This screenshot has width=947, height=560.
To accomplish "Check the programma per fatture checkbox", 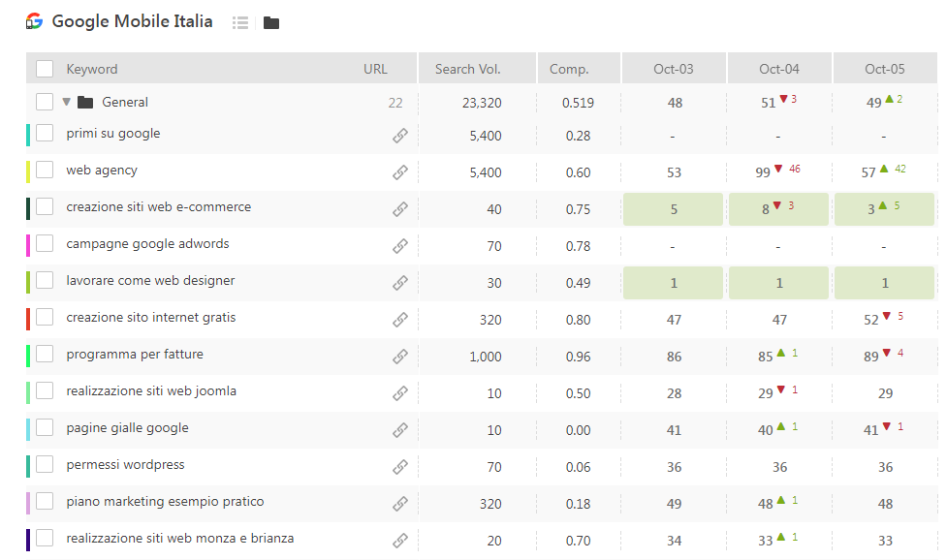I will click(x=45, y=354).
